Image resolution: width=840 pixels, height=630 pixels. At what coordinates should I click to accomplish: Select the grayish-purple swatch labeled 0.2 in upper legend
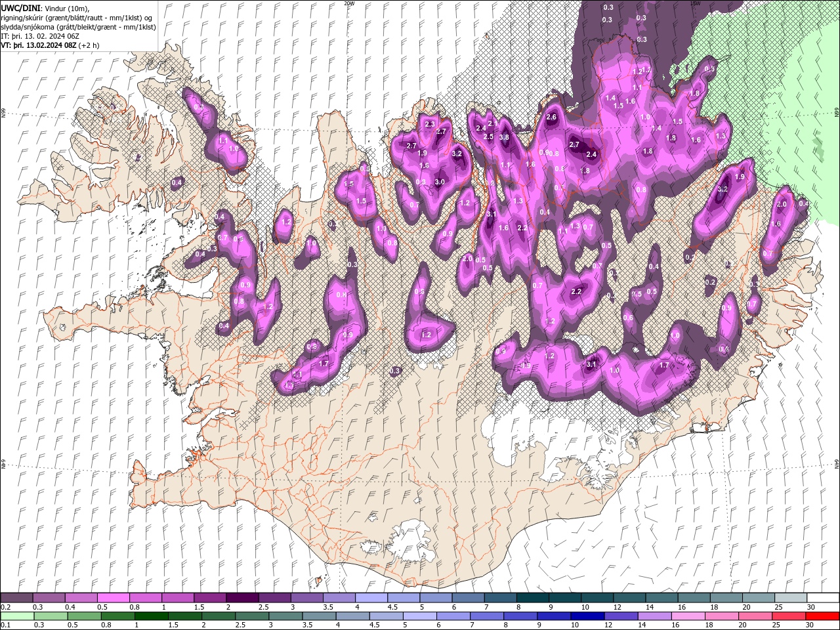click(x=17, y=598)
